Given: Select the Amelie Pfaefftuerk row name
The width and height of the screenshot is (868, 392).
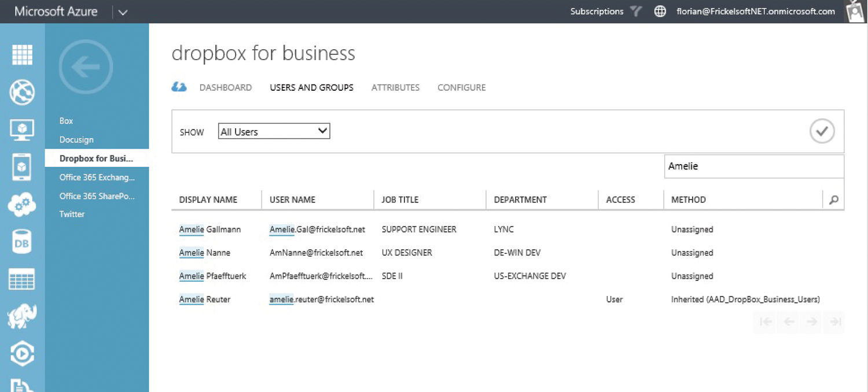Looking at the screenshot, I should [212, 276].
